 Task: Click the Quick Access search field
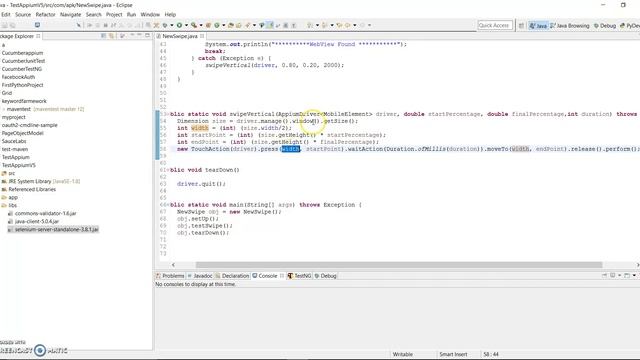pos(495,25)
